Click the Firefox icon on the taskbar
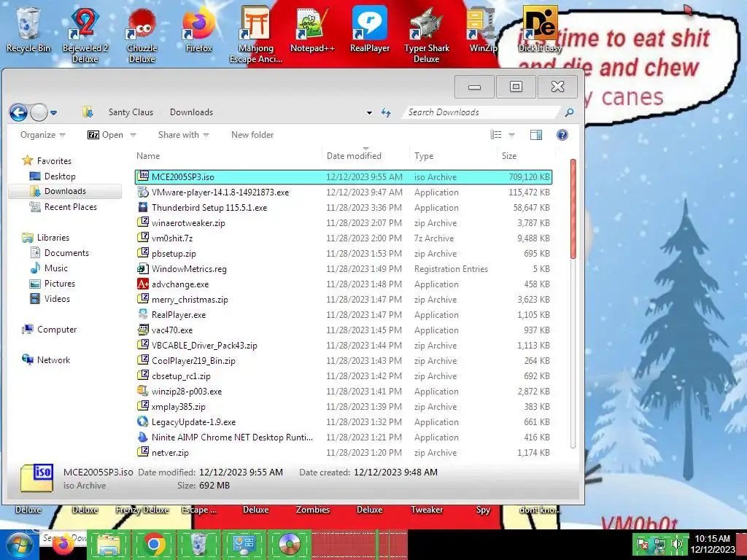Image resolution: width=747 pixels, height=560 pixels. click(x=63, y=545)
